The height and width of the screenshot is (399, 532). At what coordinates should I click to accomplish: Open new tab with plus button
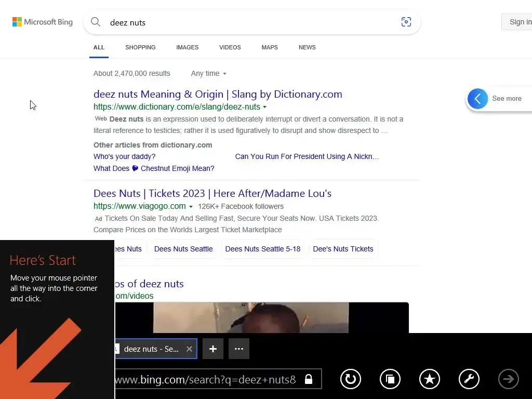pos(213,349)
